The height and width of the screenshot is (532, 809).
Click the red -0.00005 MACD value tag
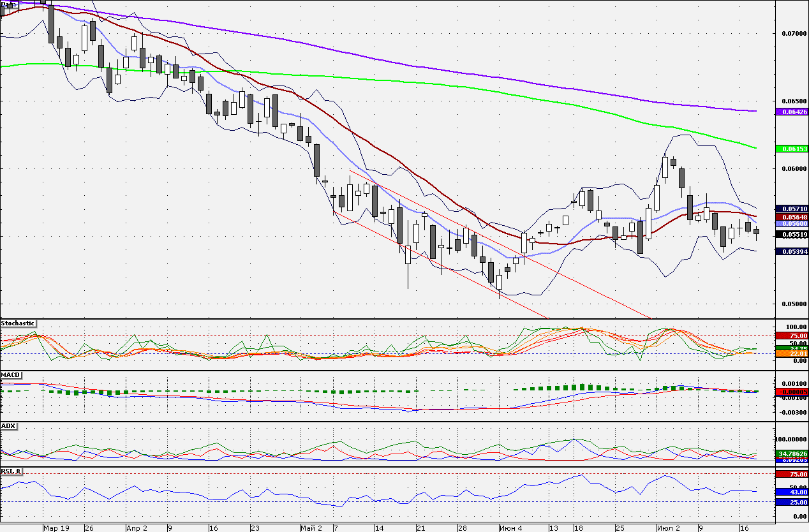click(x=791, y=392)
